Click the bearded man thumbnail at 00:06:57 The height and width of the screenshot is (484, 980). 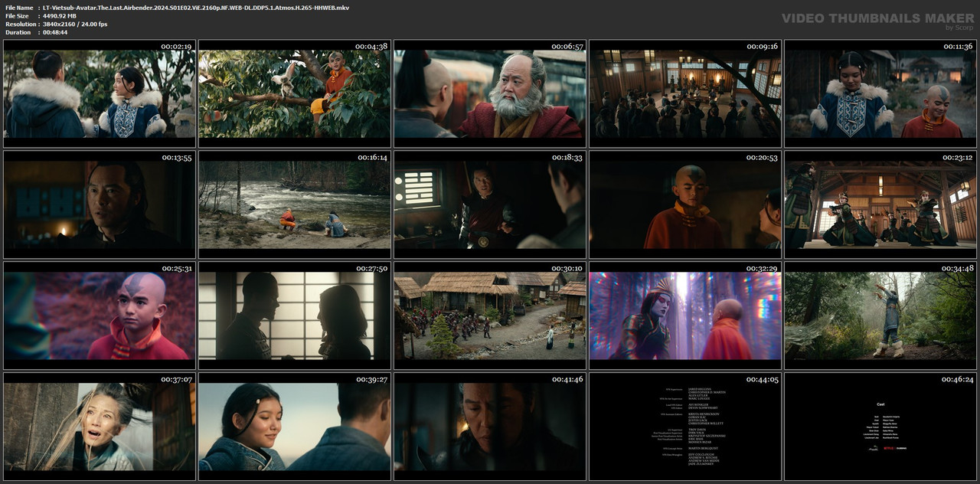490,93
